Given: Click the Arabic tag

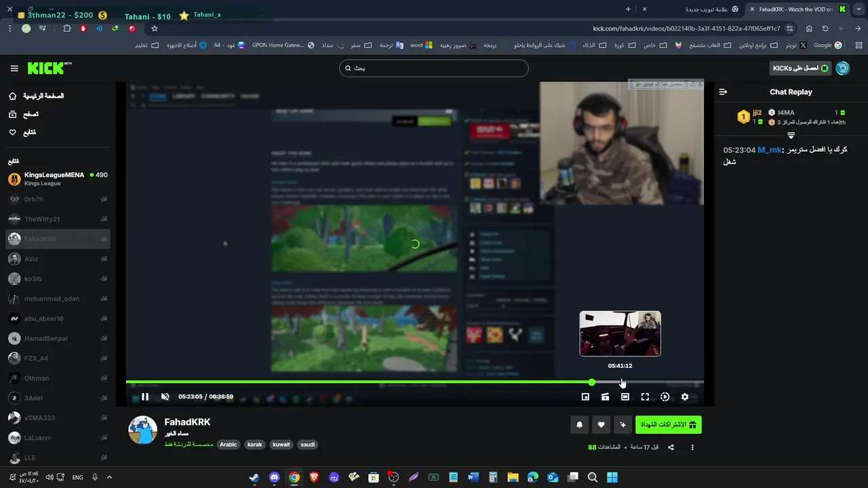Looking at the screenshot, I should (x=229, y=445).
